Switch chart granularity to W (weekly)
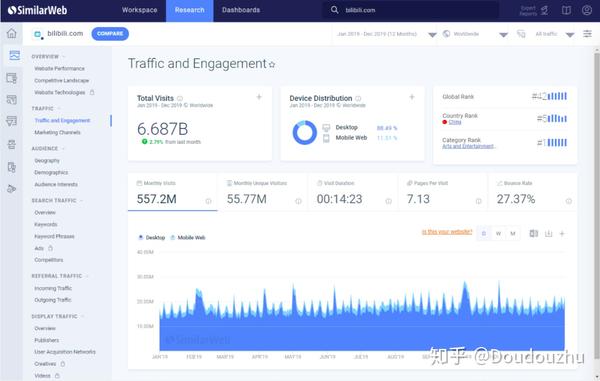 pyautogui.click(x=498, y=233)
